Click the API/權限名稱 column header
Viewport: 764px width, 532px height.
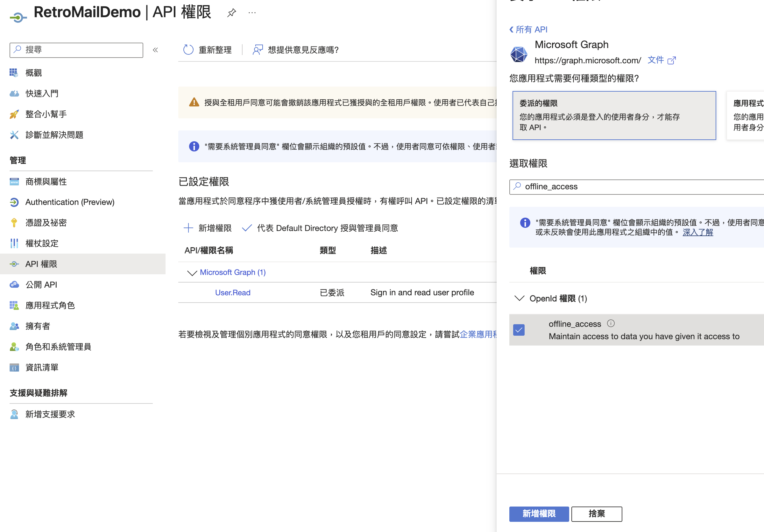209,250
